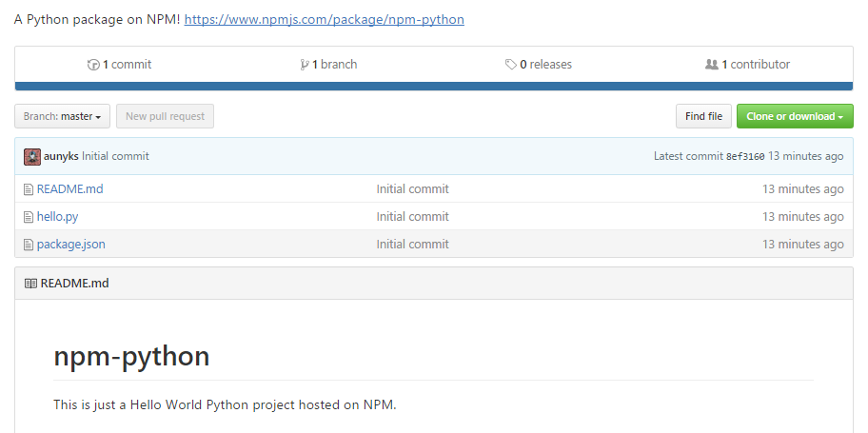Click the Find file button
The height and width of the screenshot is (433, 868).
click(x=703, y=116)
